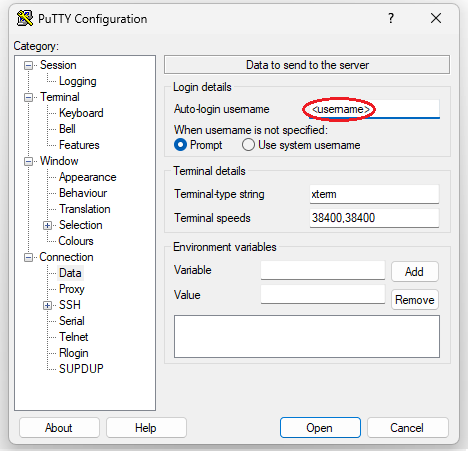Open the SUPDUP category

click(x=81, y=369)
